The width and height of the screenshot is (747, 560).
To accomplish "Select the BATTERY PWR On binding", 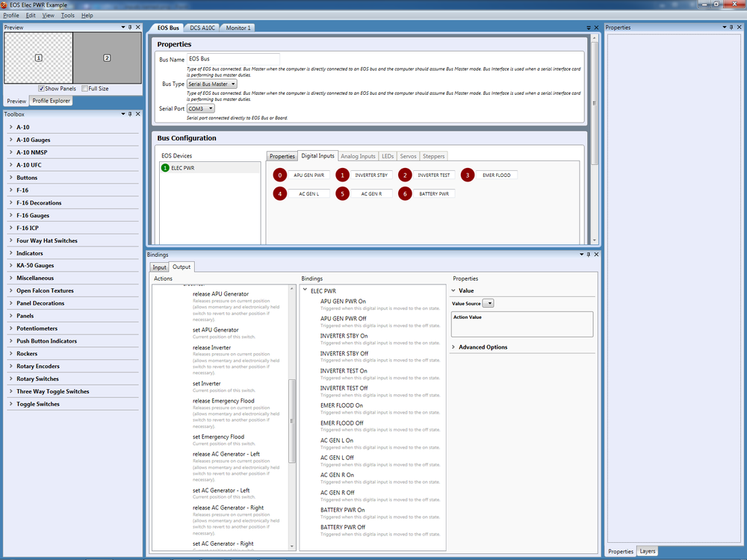I will tap(343, 510).
